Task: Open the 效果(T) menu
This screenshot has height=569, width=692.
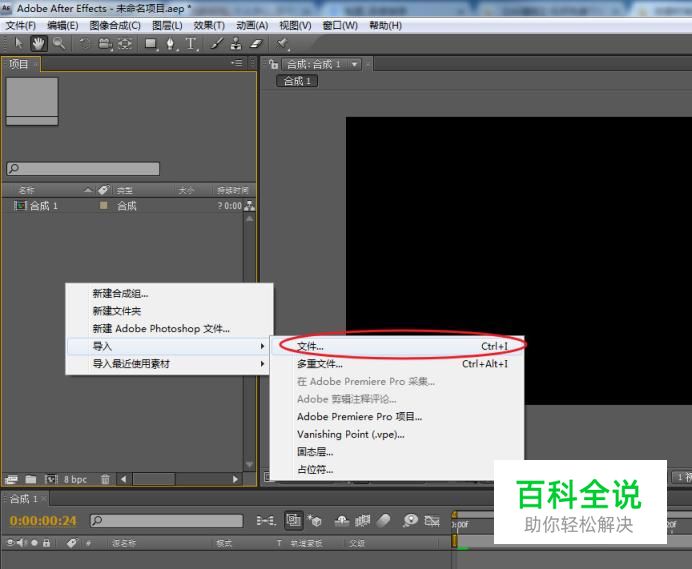Action: pyautogui.click(x=209, y=26)
